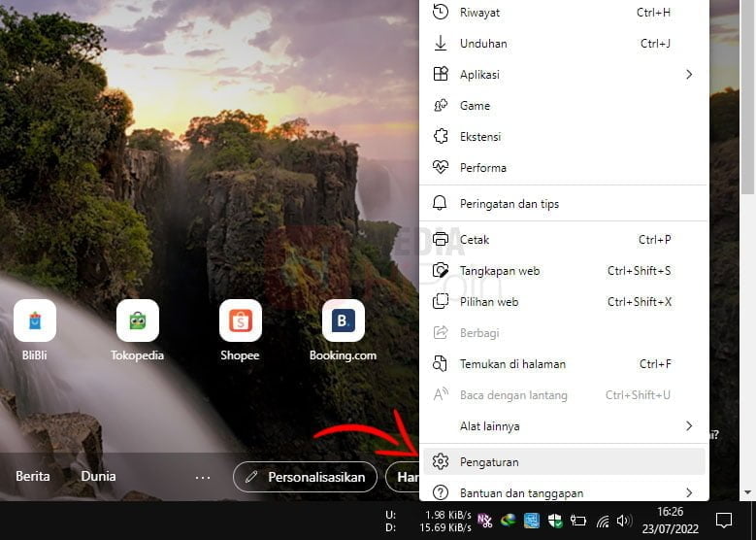Open the Performa menu entry
This screenshot has height=540, width=756.
coord(564,167)
